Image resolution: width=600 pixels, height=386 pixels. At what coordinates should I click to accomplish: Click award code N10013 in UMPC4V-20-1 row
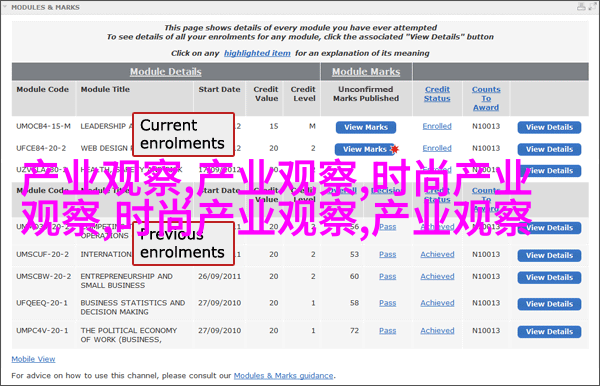[486, 331]
